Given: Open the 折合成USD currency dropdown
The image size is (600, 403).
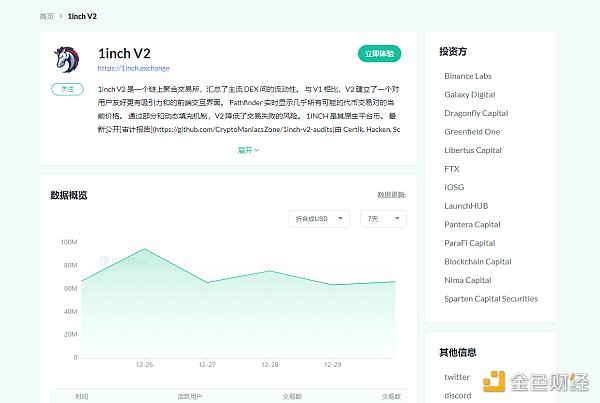Looking at the screenshot, I should point(319,218).
